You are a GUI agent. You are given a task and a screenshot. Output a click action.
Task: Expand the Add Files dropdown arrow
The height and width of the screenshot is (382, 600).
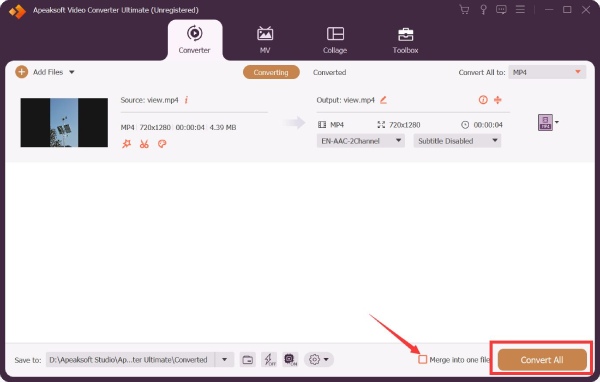72,72
